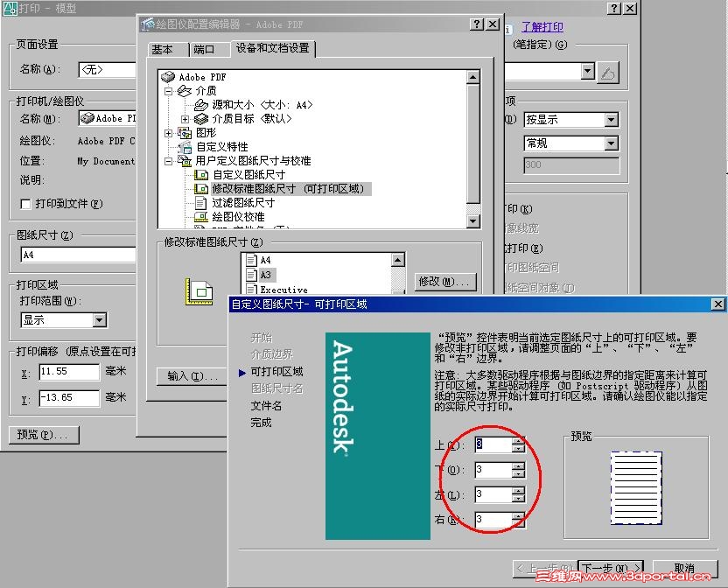The image size is (728, 588).
Task: Open the 了解打印 link
Action: click(x=542, y=27)
